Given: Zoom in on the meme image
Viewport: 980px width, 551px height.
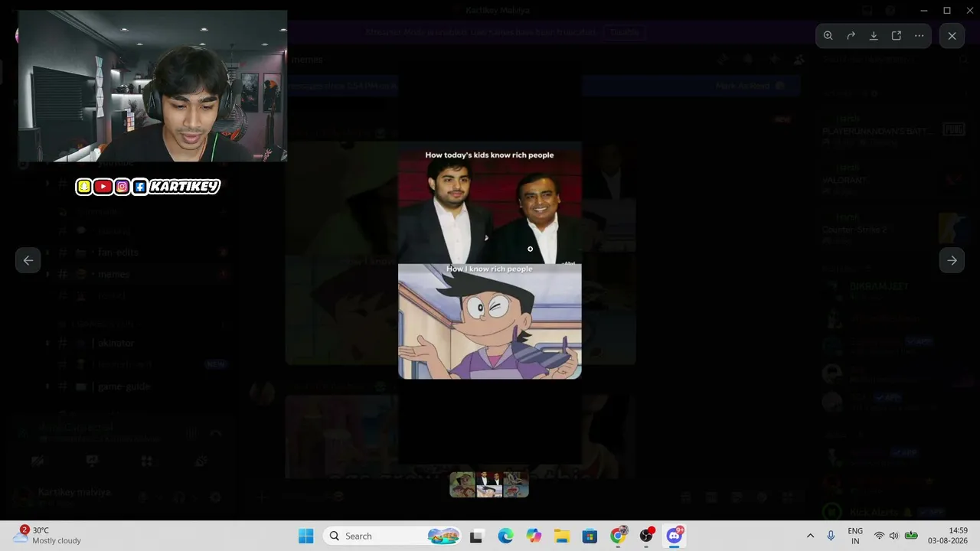Looking at the screenshot, I should pyautogui.click(x=828, y=36).
